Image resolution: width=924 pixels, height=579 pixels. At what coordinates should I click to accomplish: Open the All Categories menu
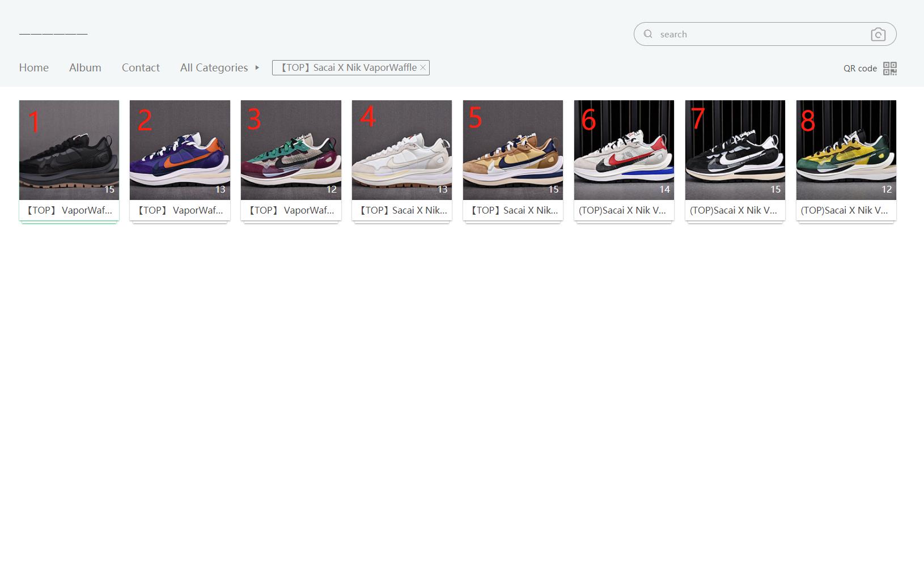click(214, 67)
